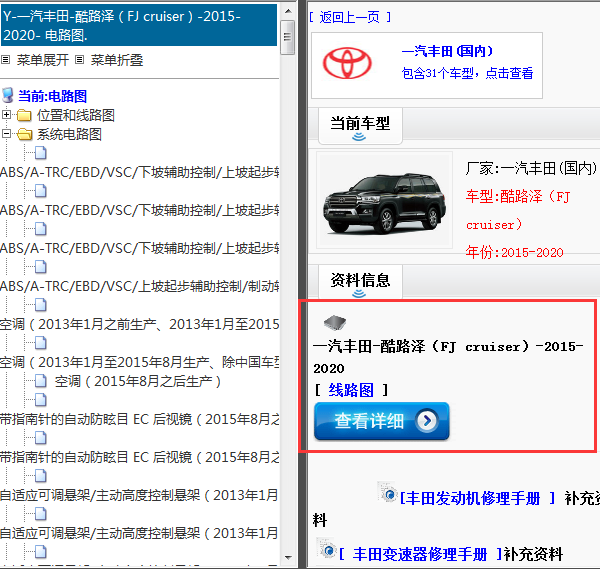Click arrow circle on 查看详细 button
Screen dimensions: 600x569
click(x=427, y=421)
